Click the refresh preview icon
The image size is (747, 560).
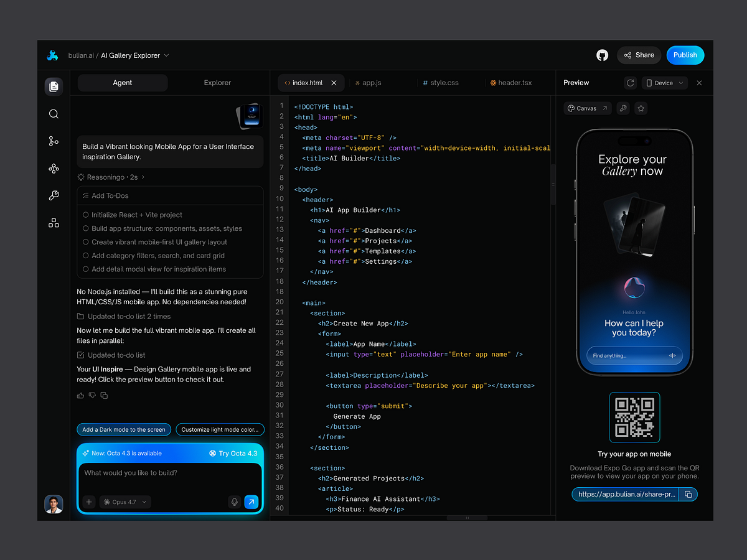pos(631,83)
